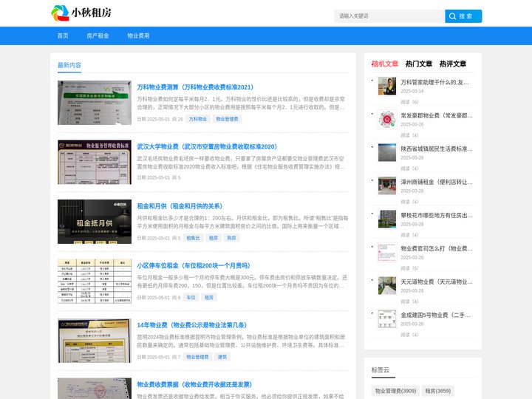
Task: Switch to the 随机文章 sidebar tab
Action: [385, 64]
